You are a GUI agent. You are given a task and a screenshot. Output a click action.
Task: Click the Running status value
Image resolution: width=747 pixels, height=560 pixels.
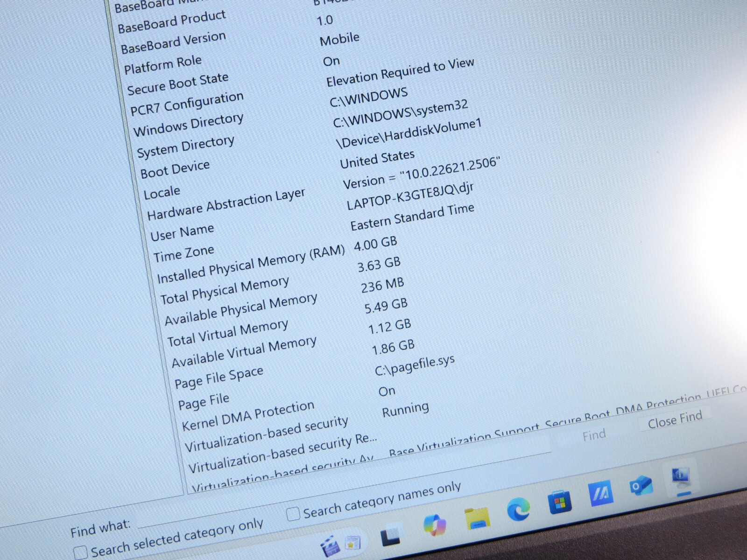405,410
